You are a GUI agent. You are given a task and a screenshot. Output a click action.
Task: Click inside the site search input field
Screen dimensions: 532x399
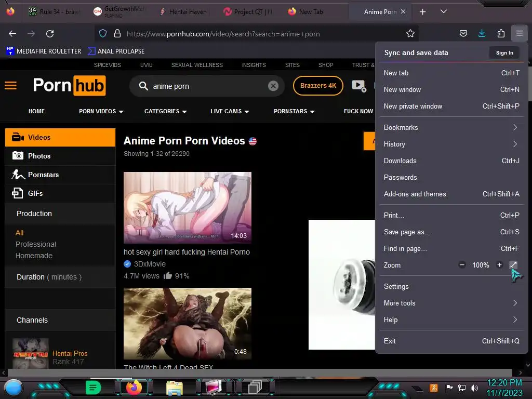coord(207,86)
